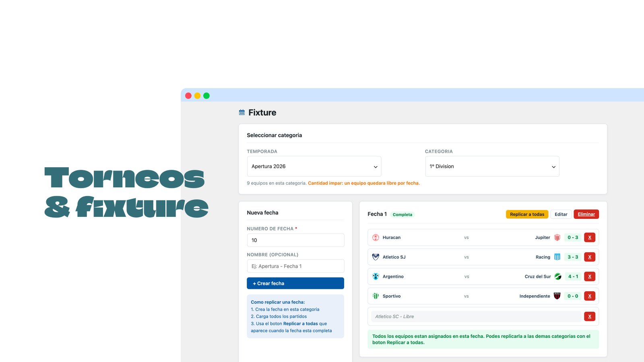This screenshot has width=644, height=362.
Task: Click the Racing team name
Action: (543, 257)
